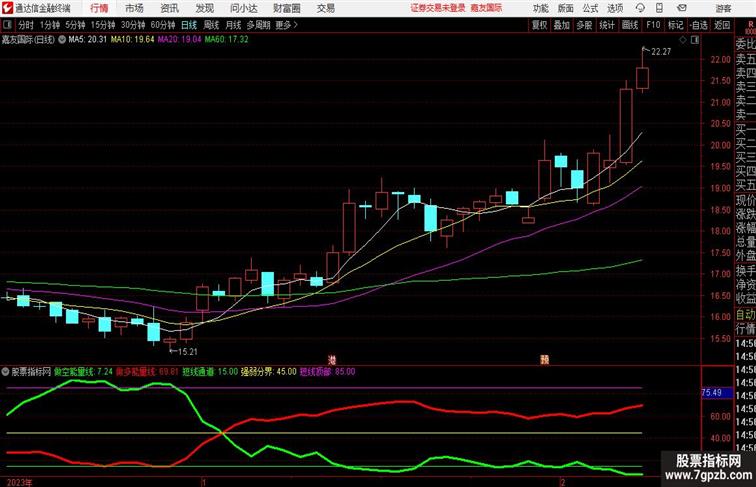Select the 30分钟 period
This screenshot has height=487, width=756.
[x=133, y=25]
